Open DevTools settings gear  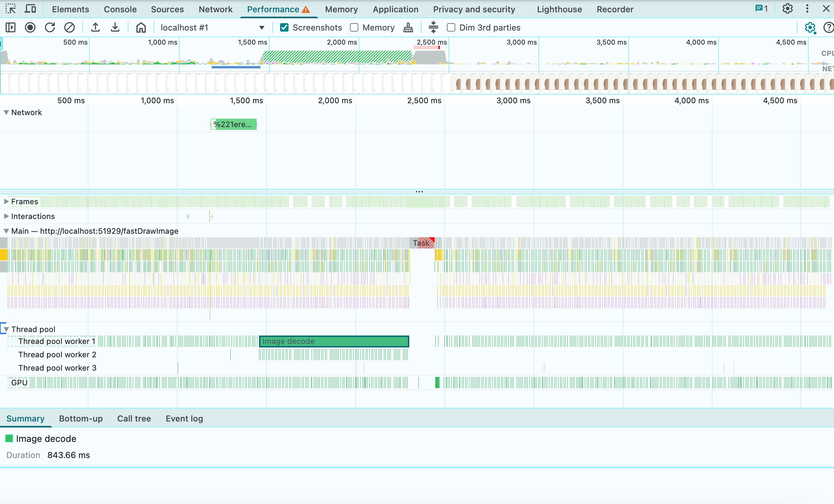tap(787, 9)
